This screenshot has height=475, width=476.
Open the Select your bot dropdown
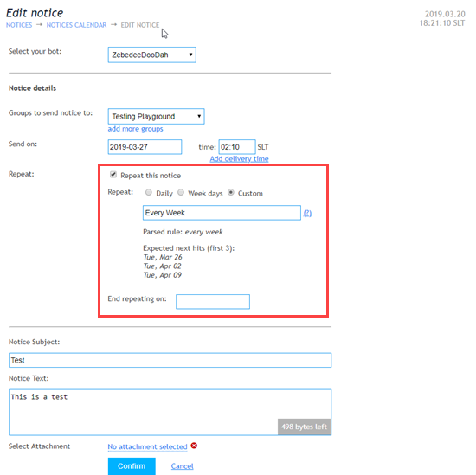pyautogui.click(x=152, y=55)
